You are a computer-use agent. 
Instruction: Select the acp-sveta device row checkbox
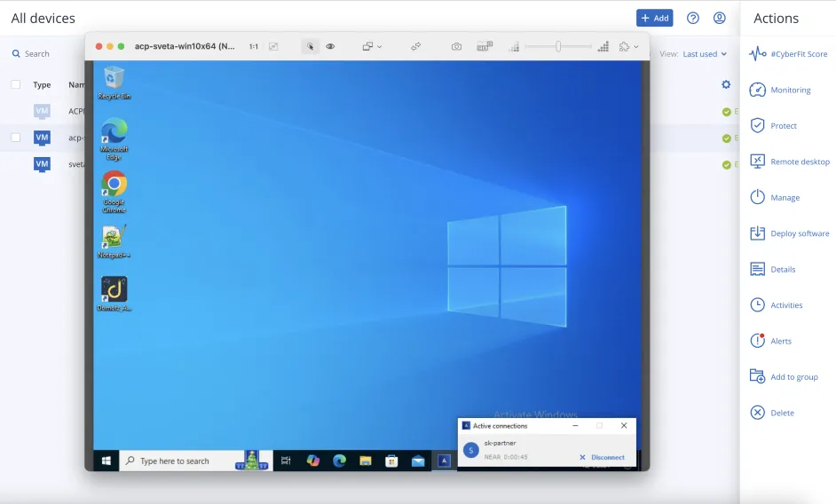click(x=16, y=138)
